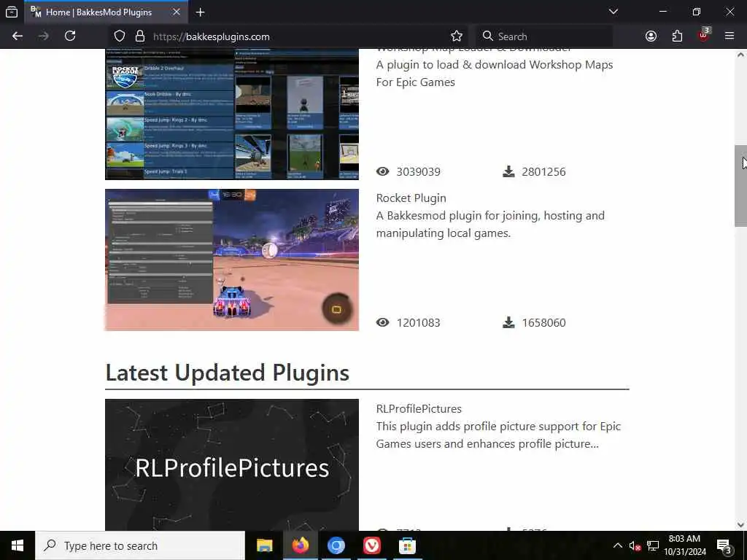Open the Rocket Plugin title link

411,198
